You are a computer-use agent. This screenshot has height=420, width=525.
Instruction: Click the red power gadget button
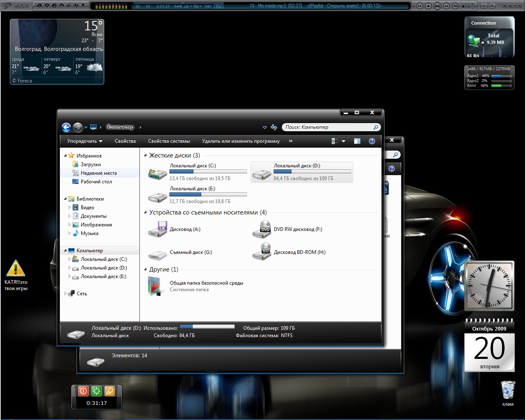click(83, 391)
